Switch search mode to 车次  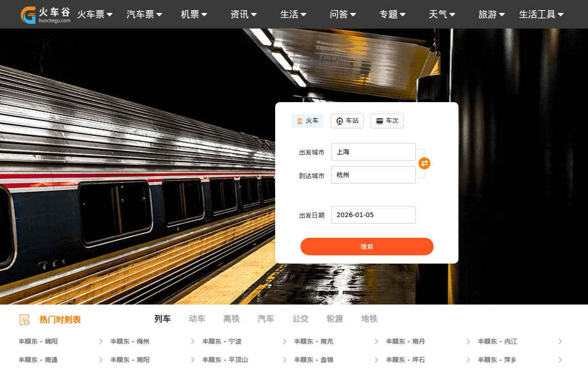(x=387, y=121)
